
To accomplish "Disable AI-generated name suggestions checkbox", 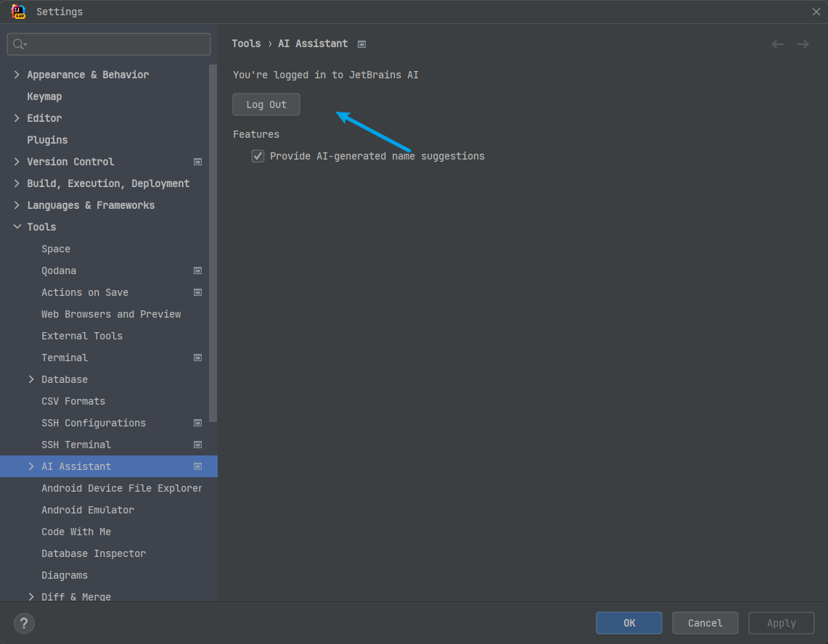I will [258, 156].
